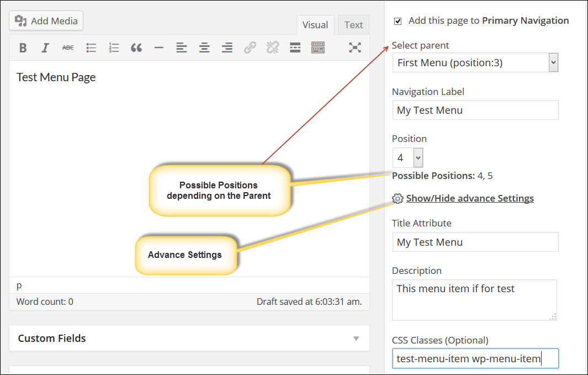Apply strikethrough text formatting
This screenshot has width=588, height=375.
click(x=68, y=47)
